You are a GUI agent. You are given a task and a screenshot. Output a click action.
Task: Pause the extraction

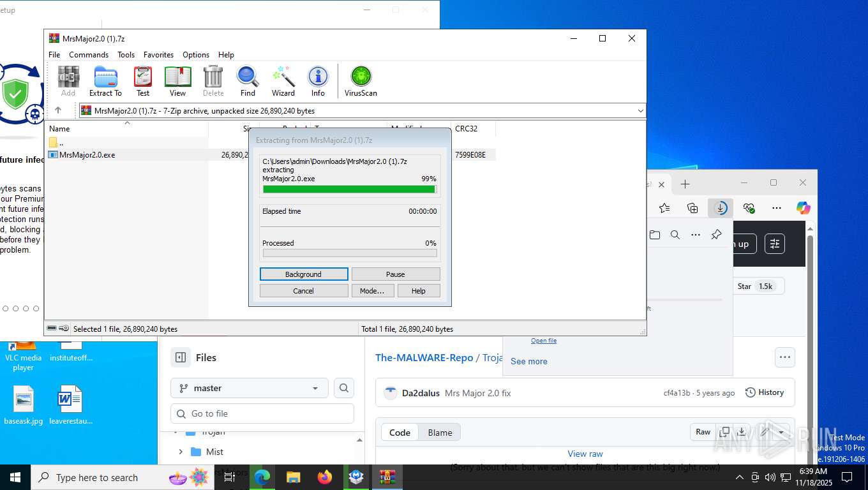point(396,274)
